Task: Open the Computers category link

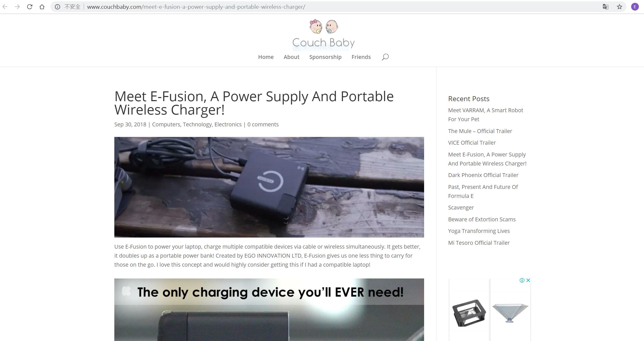Action: [x=166, y=124]
